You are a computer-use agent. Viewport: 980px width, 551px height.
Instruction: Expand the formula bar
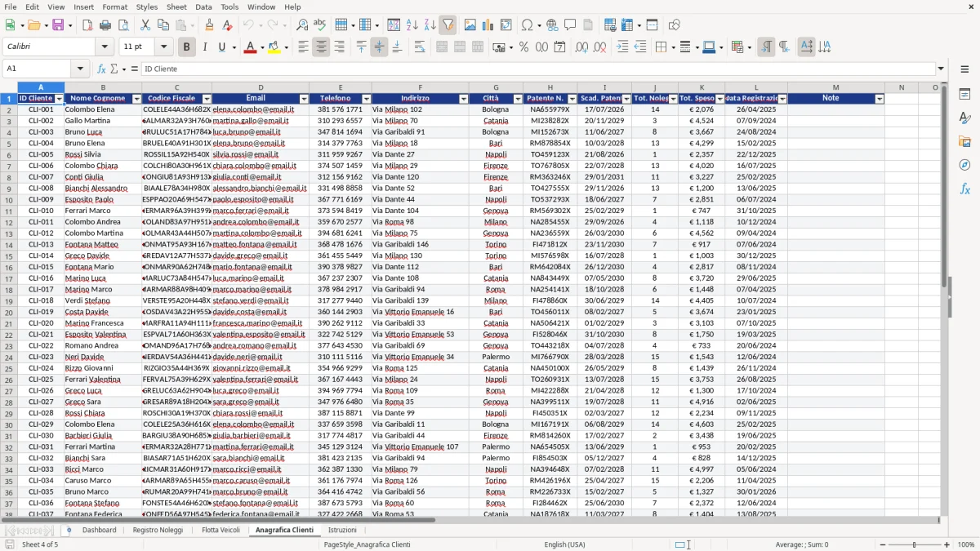pyautogui.click(x=942, y=69)
